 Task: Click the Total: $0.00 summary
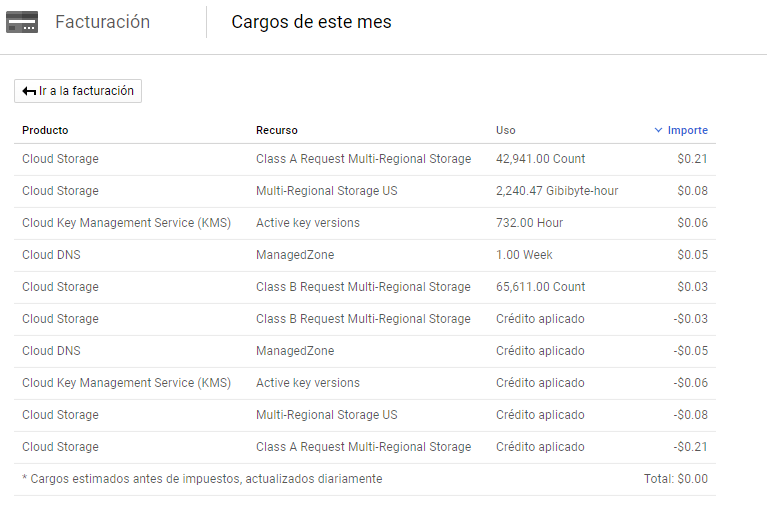click(676, 479)
